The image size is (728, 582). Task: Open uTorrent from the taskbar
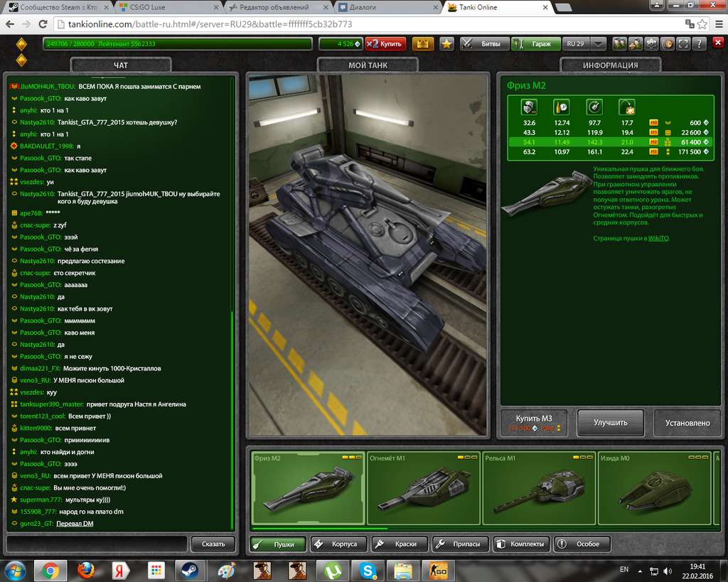coord(333,571)
